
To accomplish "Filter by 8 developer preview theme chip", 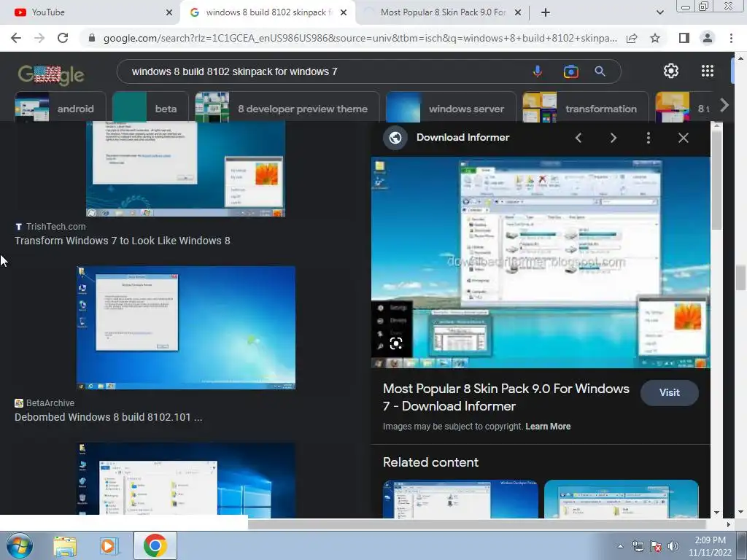I will (x=287, y=108).
